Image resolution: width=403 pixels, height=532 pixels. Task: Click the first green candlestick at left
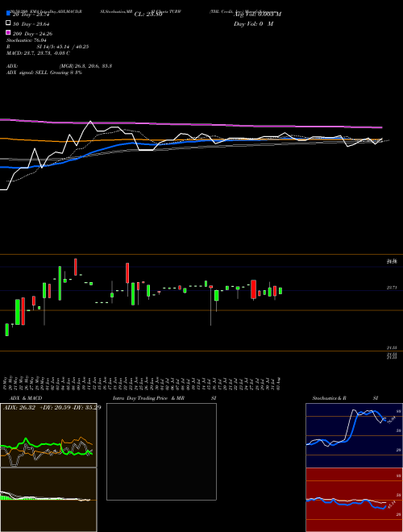click(6, 330)
